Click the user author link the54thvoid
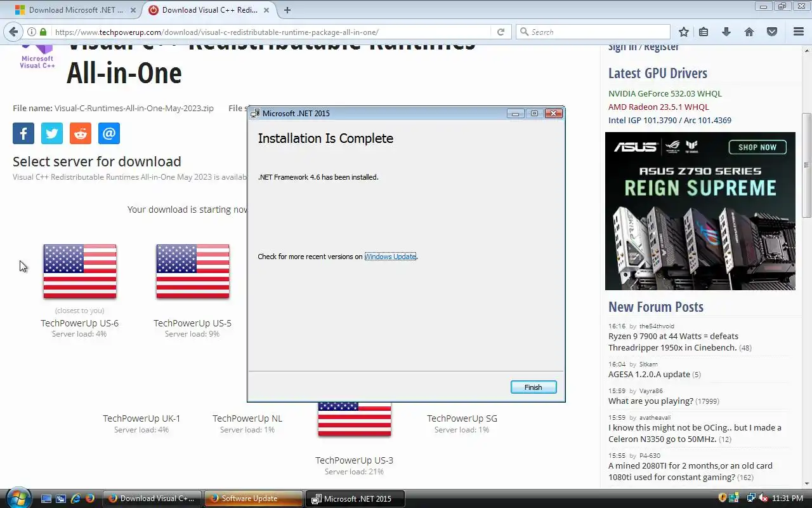The width and height of the screenshot is (812, 508). 657,326
